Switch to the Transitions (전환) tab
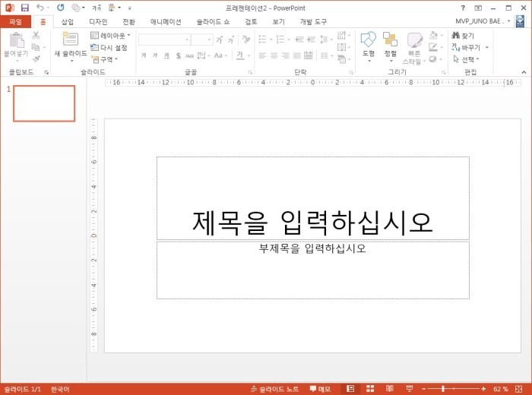This screenshot has height=395, width=532. (x=128, y=22)
